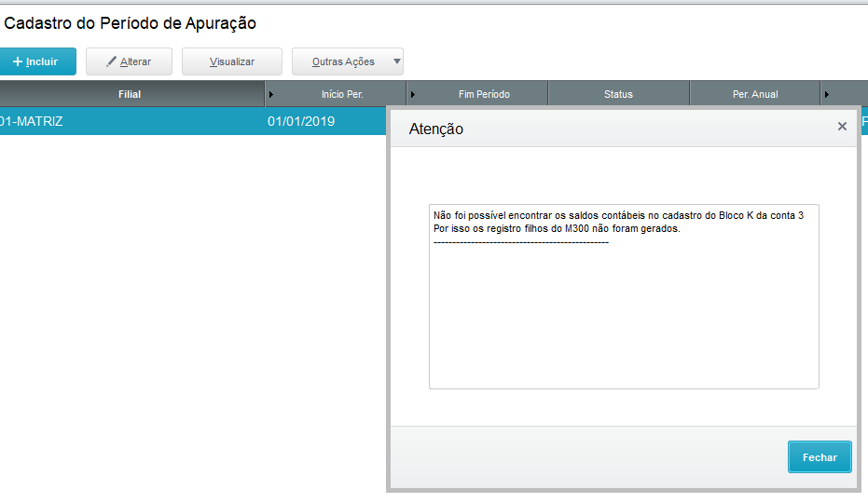The height and width of the screenshot is (503, 868).
Task: Click the arrow marker before Fim Período
Action: click(412, 95)
